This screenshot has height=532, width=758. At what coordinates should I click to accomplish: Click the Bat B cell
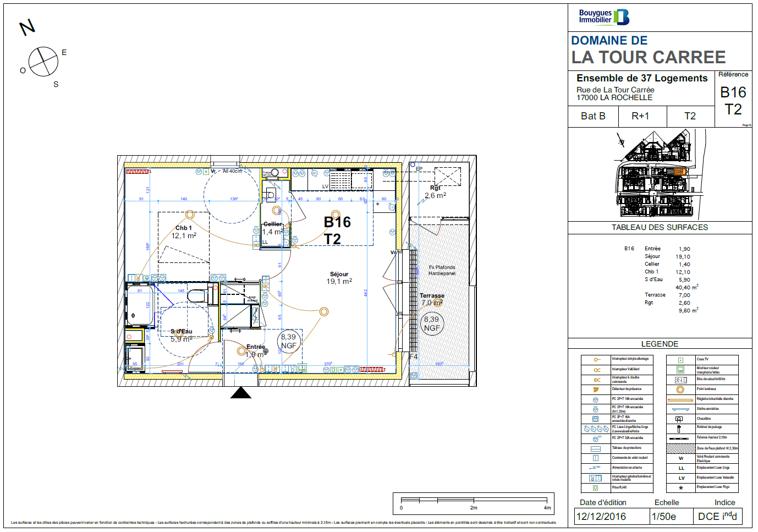coord(593,116)
